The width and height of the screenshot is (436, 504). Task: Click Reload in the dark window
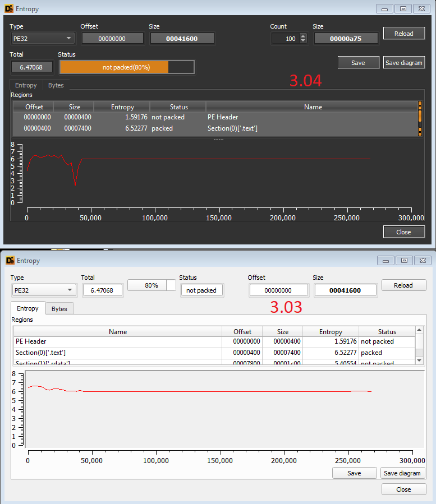click(x=404, y=34)
